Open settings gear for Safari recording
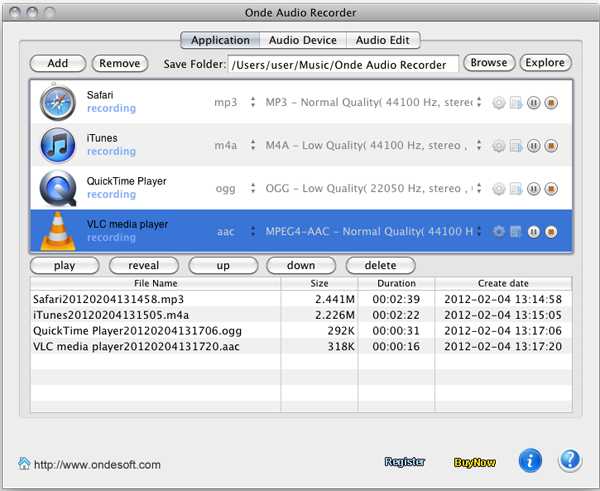The width and height of the screenshot is (600, 491). click(x=500, y=102)
